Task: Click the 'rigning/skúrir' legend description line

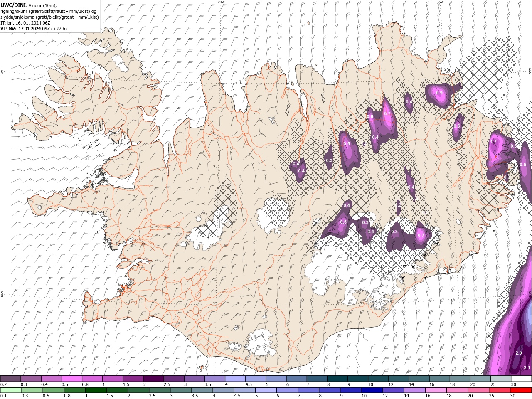Action: click(x=49, y=11)
